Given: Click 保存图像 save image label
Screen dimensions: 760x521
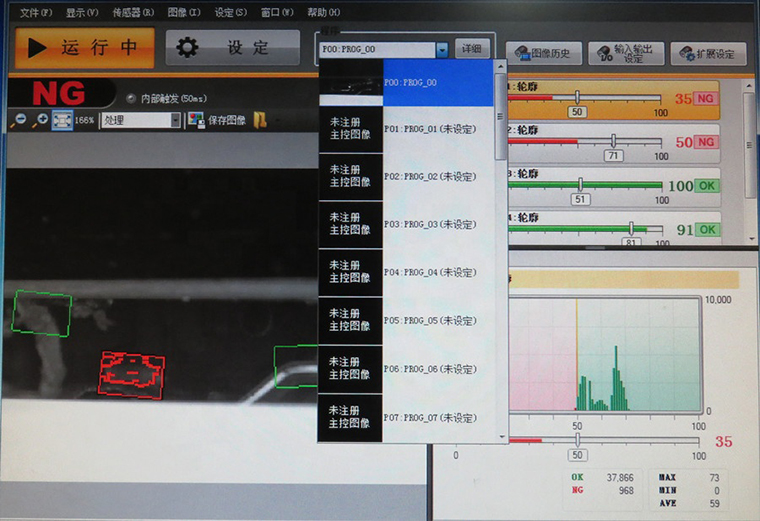Looking at the screenshot, I should [226, 120].
